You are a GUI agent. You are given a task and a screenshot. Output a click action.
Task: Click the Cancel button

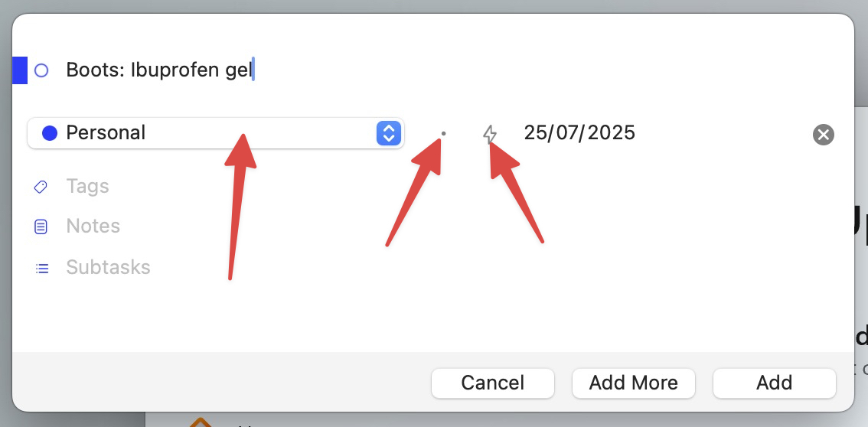click(493, 383)
